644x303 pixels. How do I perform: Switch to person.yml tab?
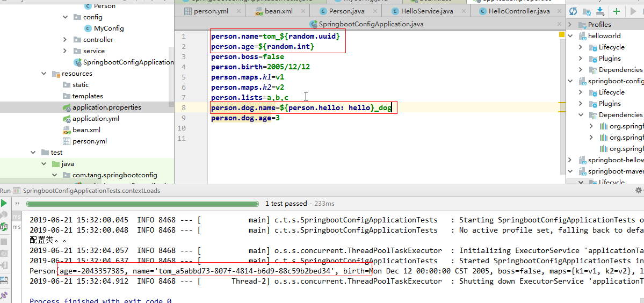coord(211,11)
